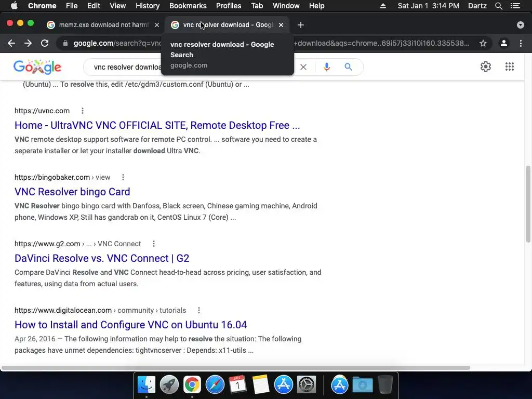Open the File menu
The image size is (532, 399).
click(72, 6)
